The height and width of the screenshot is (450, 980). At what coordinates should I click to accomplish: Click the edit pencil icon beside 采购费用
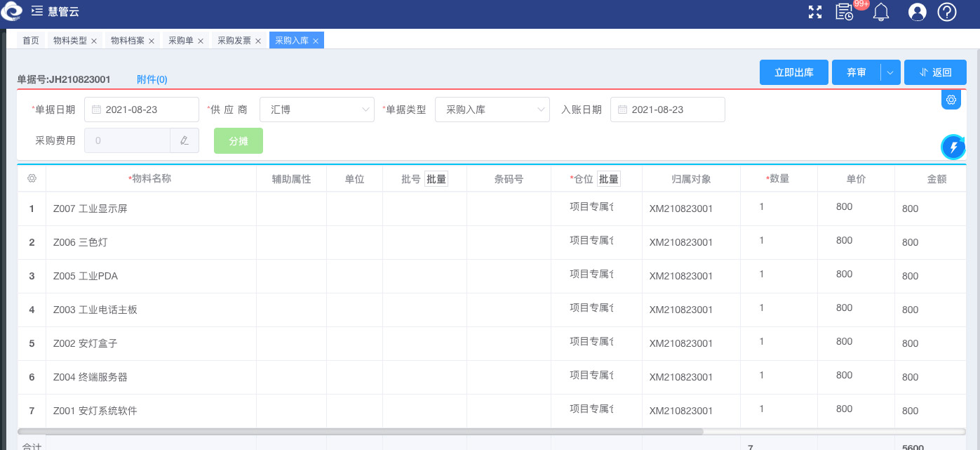click(184, 140)
